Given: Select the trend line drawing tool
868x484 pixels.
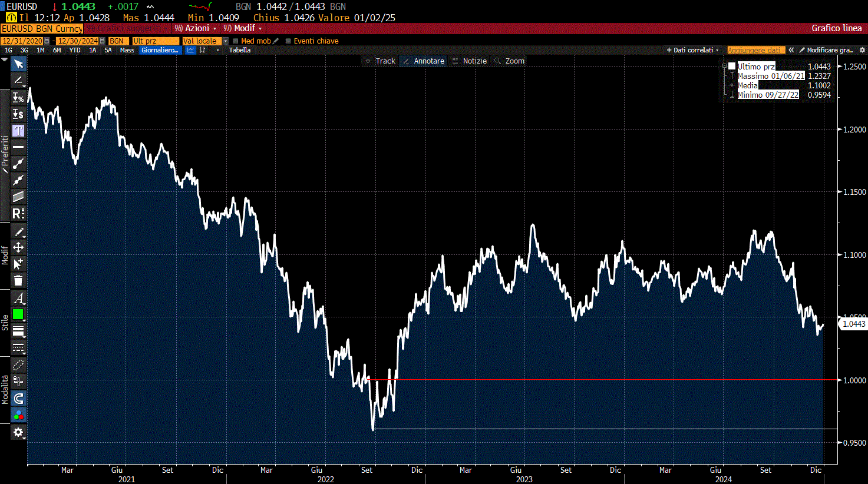Looking at the screenshot, I should click(x=18, y=81).
